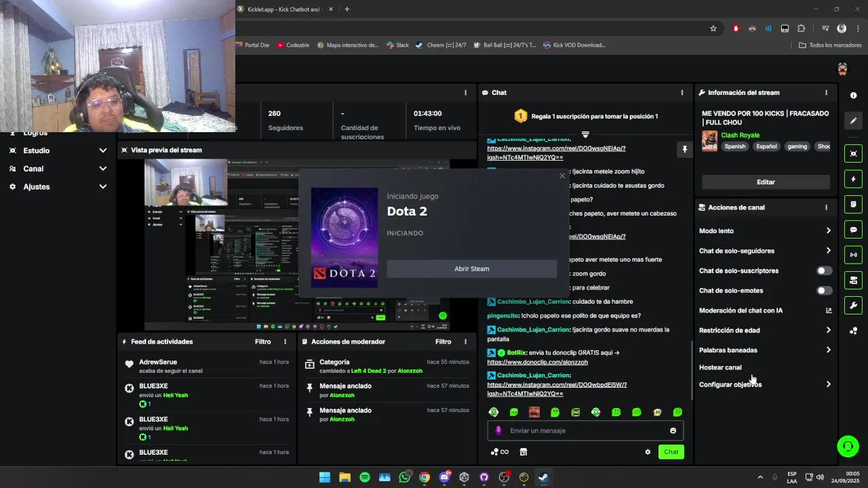Open the Moderación del chat con IA link icon
Image resolution: width=868 pixels, height=488 pixels.
point(829,310)
